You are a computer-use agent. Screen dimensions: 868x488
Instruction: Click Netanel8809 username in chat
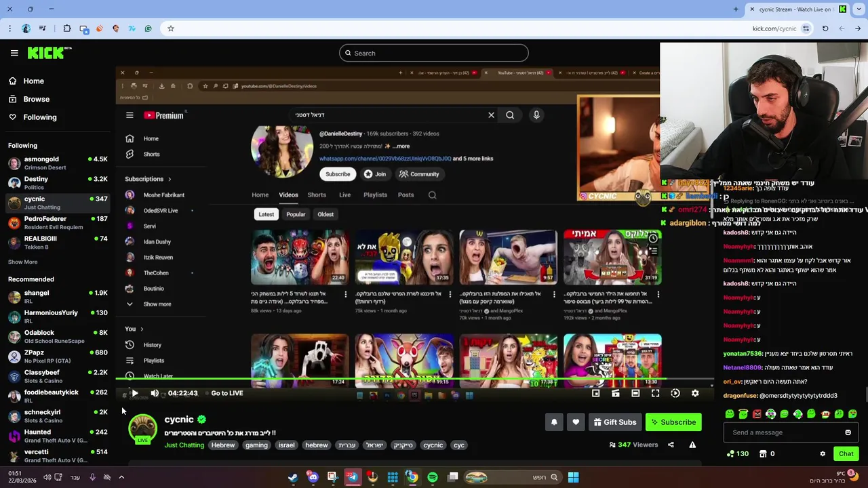[742, 367]
